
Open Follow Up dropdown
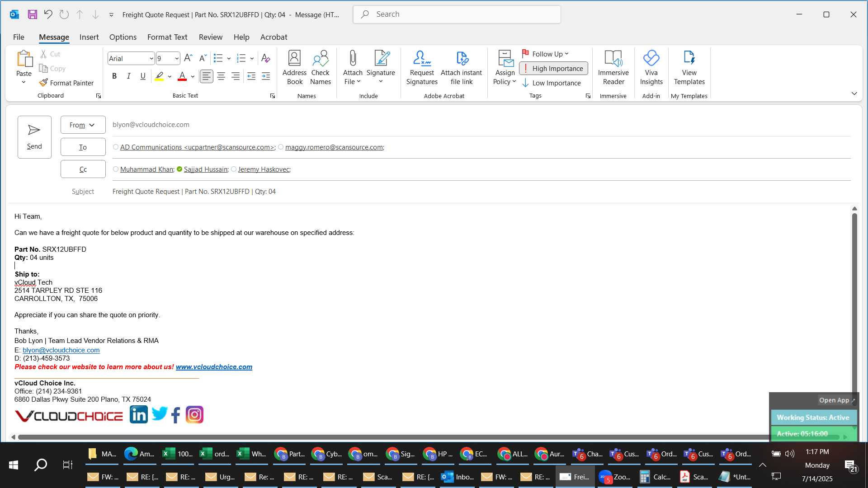point(545,54)
